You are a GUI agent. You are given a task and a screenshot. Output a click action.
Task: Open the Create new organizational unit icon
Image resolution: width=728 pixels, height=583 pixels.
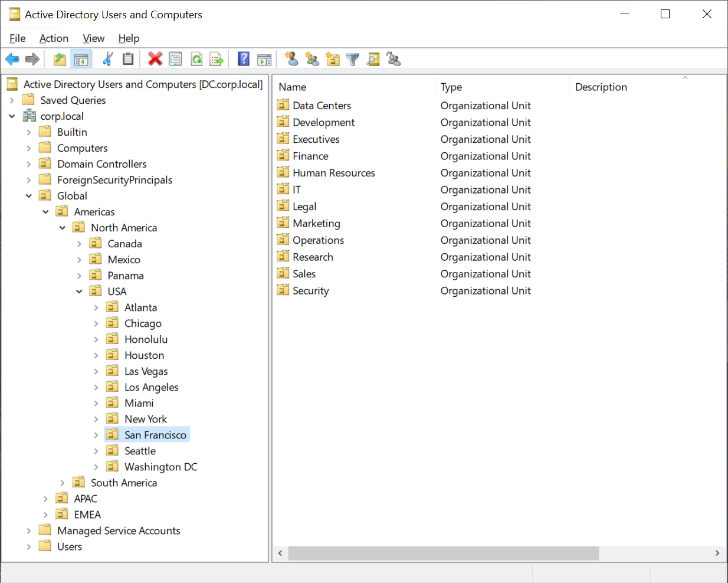[332, 59]
